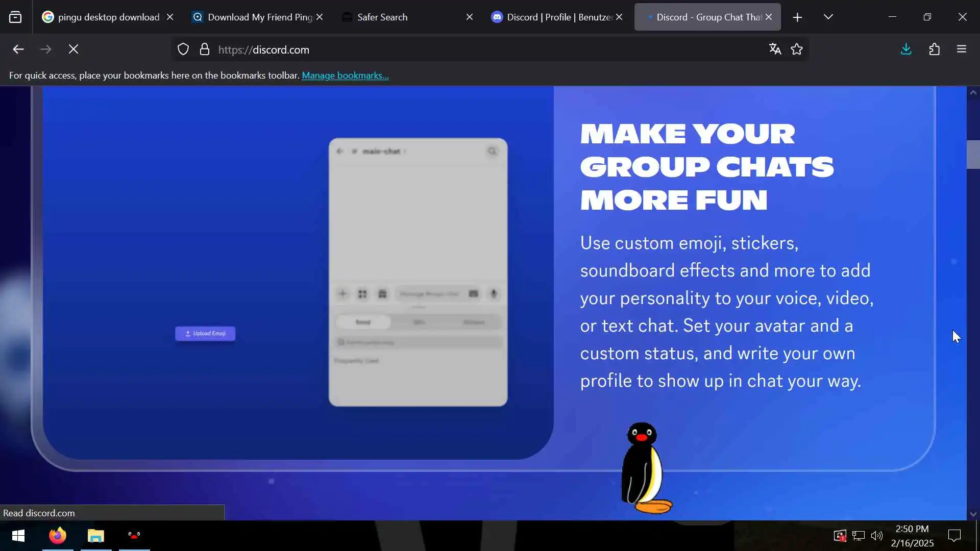The height and width of the screenshot is (551, 980).
Task: Open Firefox application menu
Action: [962, 49]
